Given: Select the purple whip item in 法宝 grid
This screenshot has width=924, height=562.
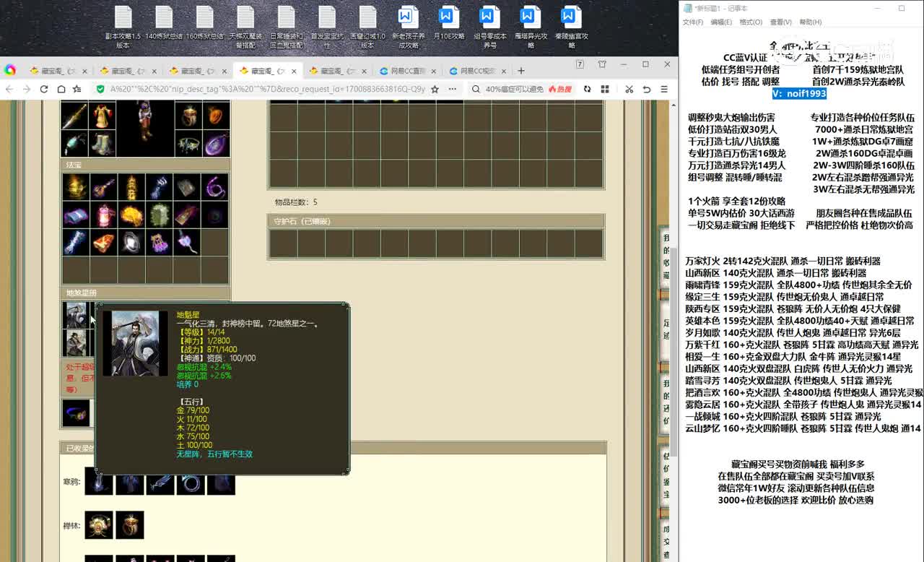Looking at the screenshot, I should pos(214,186).
